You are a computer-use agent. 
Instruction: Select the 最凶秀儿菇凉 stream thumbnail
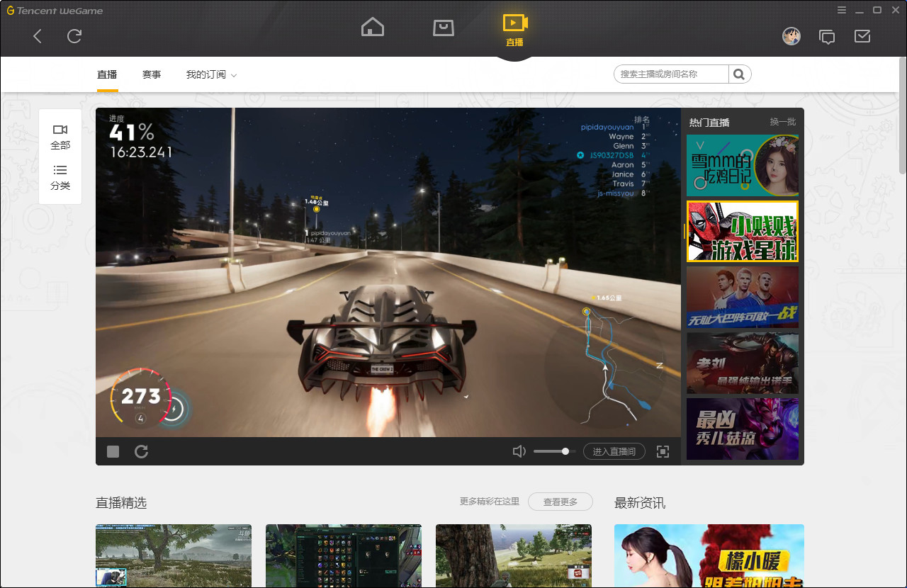[x=743, y=429]
